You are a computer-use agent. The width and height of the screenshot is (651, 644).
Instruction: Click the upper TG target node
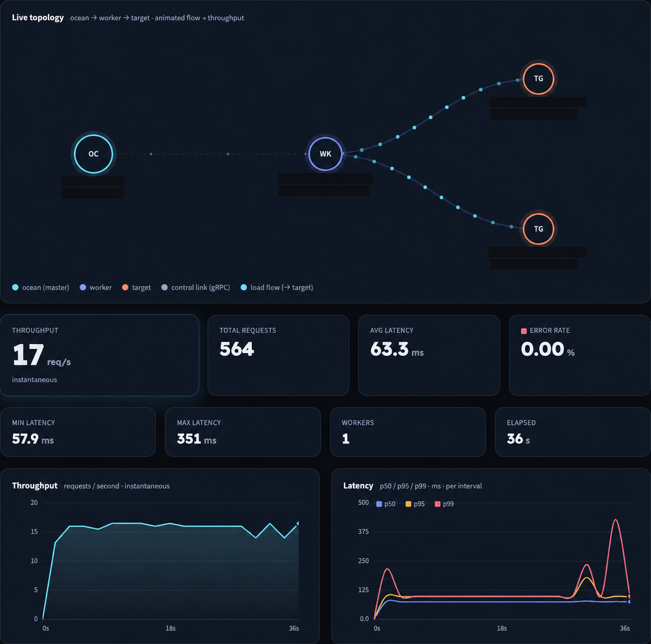(538, 78)
